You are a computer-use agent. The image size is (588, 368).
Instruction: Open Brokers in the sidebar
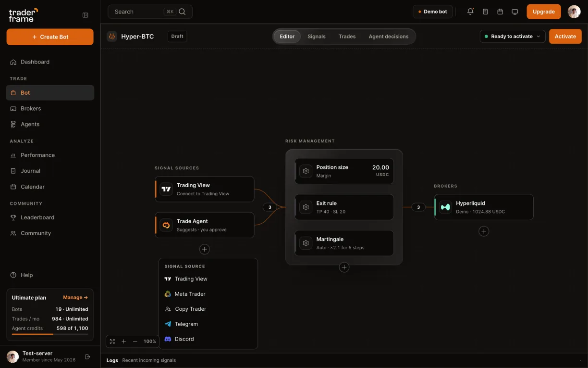(x=50, y=109)
